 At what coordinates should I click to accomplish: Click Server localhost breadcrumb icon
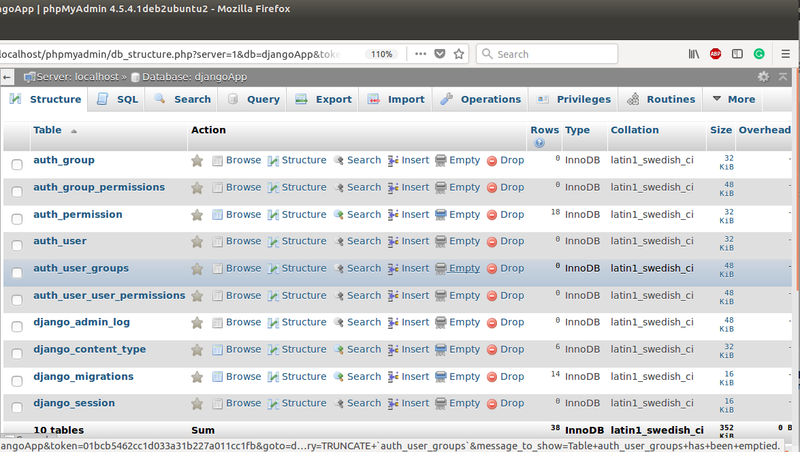[x=29, y=77]
